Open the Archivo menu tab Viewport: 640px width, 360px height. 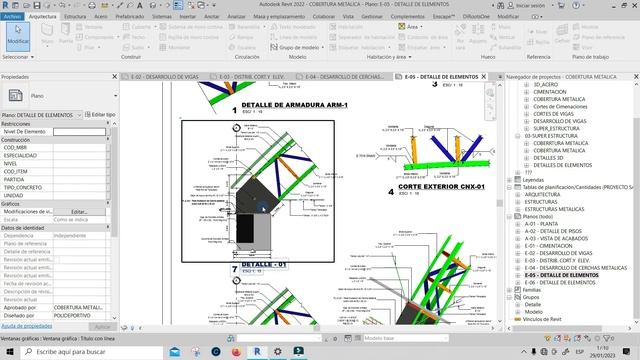point(12,17)
